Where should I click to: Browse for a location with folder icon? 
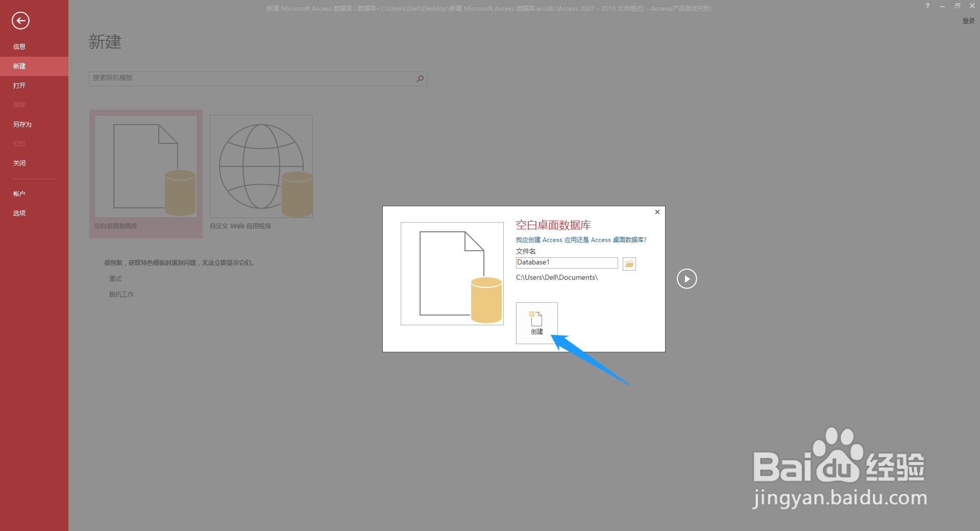coord(629,263)
